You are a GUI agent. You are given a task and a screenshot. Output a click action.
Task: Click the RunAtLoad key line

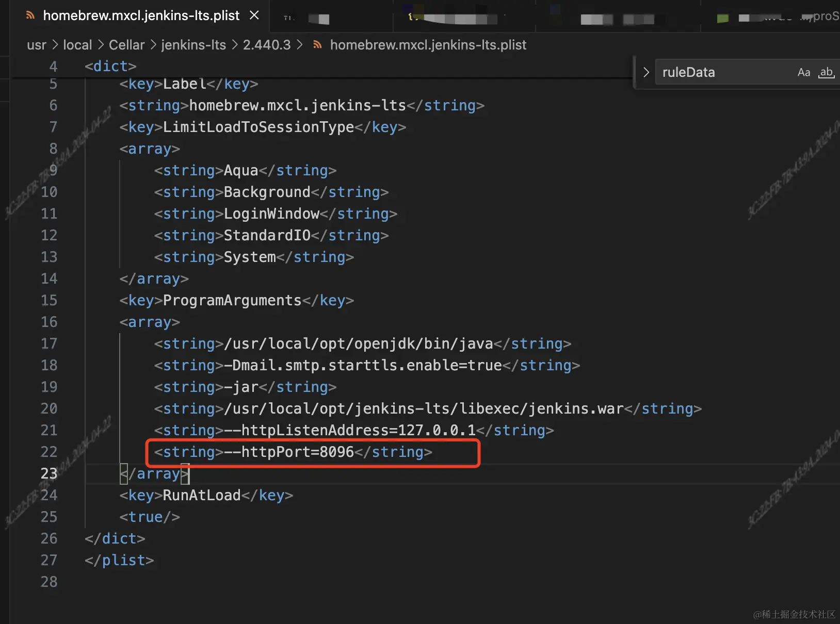coord(206,495)
